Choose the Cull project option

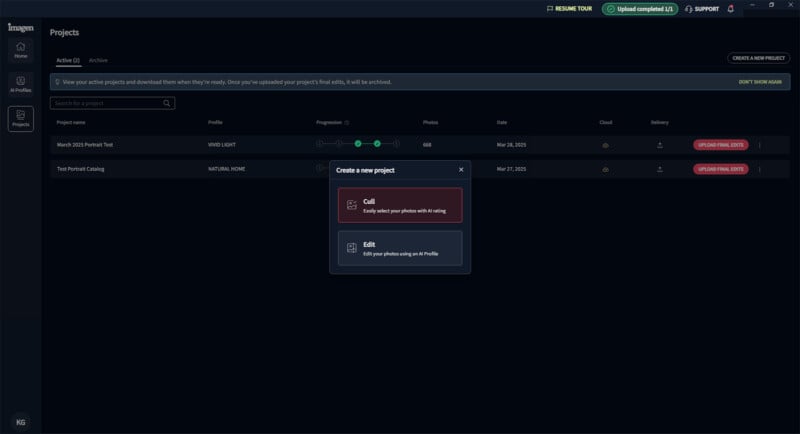click(400, 205)
